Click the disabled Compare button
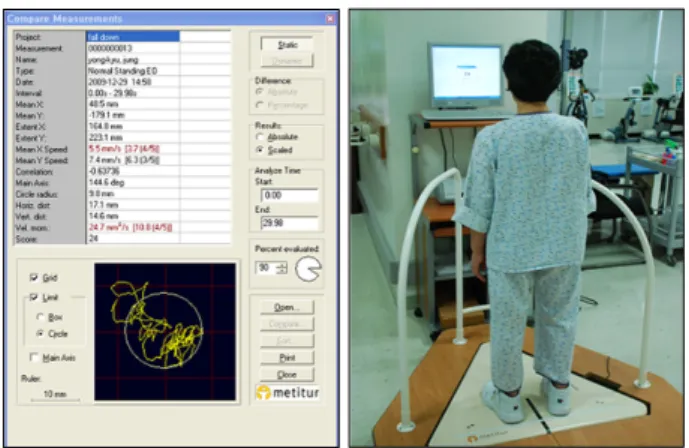 pos(287,324)
